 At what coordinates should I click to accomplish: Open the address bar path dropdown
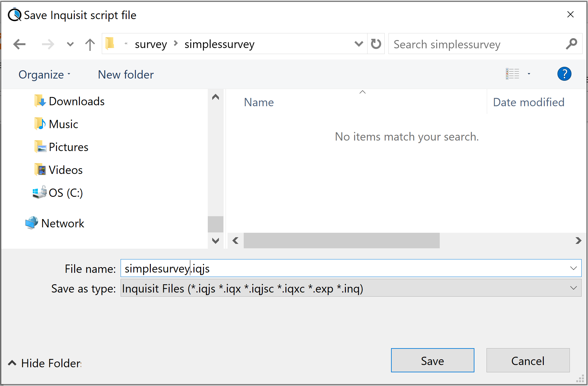coord(359,44)
